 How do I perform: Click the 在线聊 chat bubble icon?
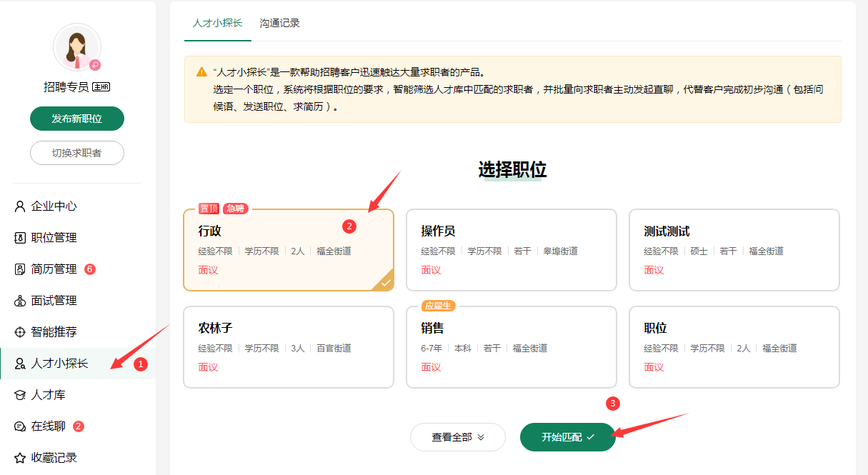[x=20, y=426]
